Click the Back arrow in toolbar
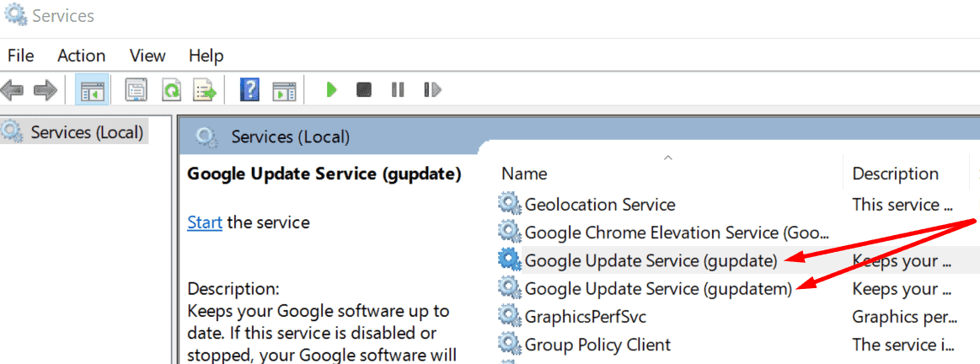Screen dimensions: 980x364 13,89
